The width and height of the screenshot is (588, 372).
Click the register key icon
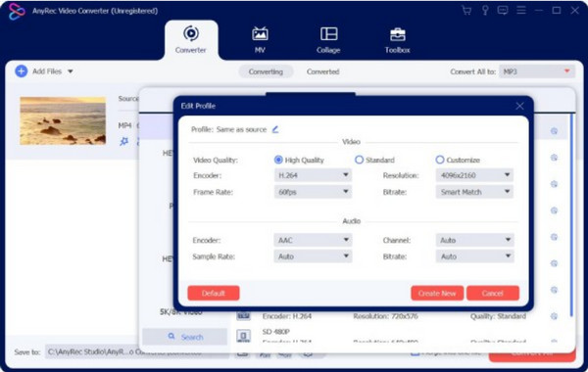click(x=485, y=11)
